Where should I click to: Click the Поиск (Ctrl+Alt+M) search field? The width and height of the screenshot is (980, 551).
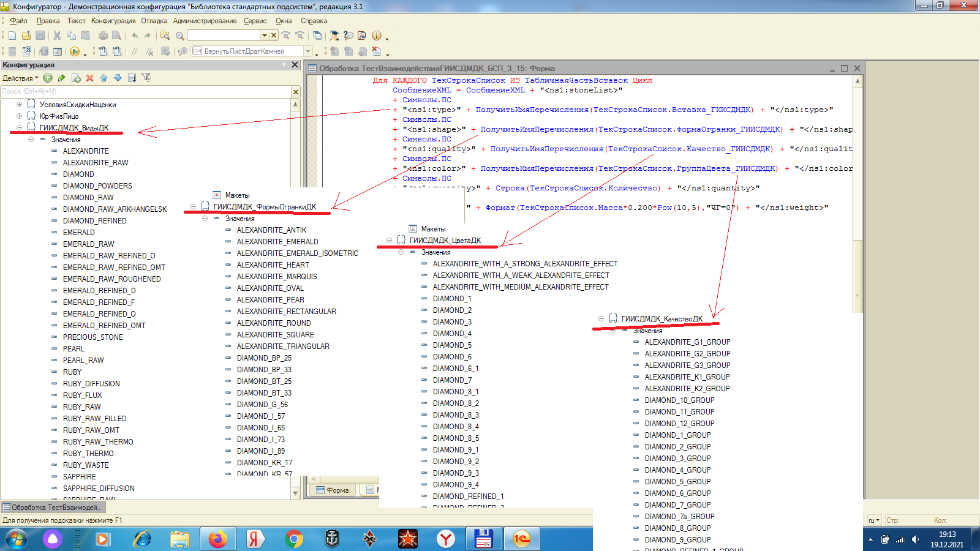146,91
